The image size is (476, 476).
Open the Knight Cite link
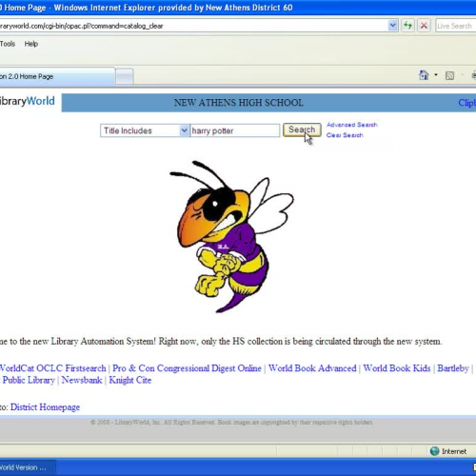(130, 380)
